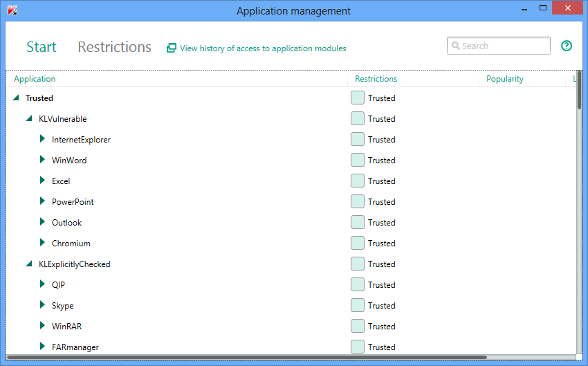Select the QIP row label
588x366 pixels.
[58, 285]
